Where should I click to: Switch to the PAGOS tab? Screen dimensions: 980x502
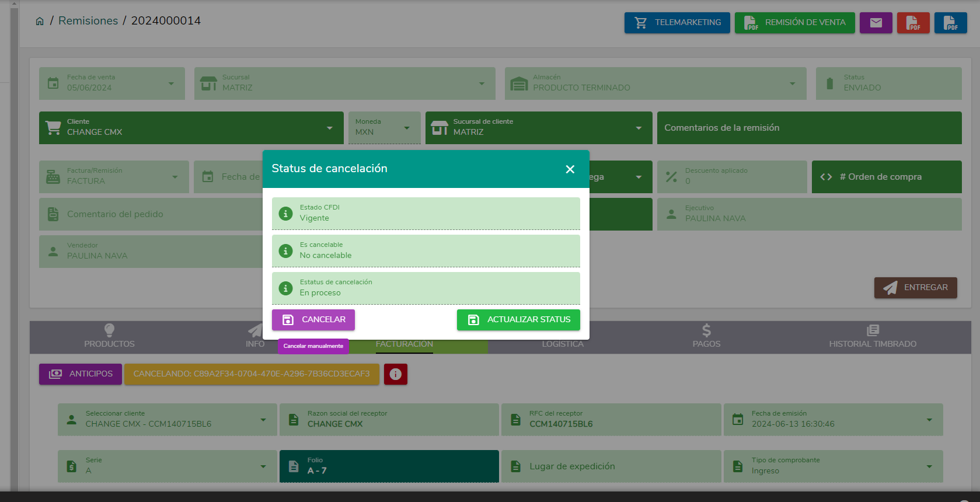click(x=706, y=337)
